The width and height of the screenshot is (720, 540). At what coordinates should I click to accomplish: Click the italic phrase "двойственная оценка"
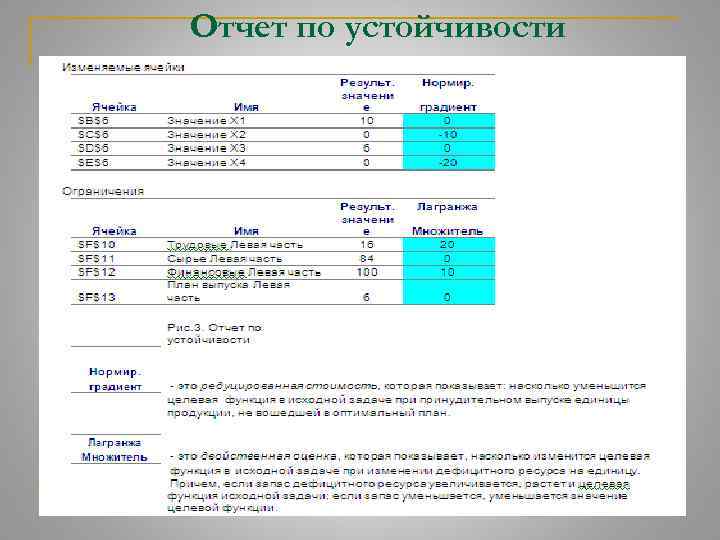[x=270, y=457]
